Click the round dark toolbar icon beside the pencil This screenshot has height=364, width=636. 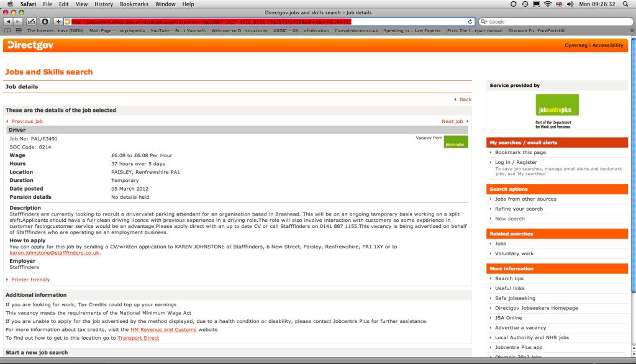click(45, 22)
